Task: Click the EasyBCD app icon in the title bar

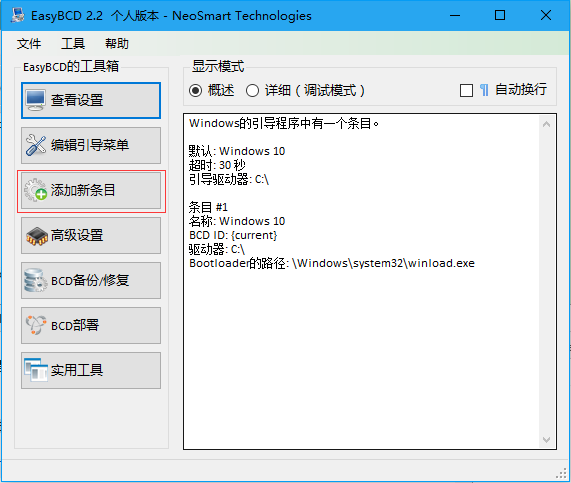Action: pyautogui.click(x=17, y=15)
